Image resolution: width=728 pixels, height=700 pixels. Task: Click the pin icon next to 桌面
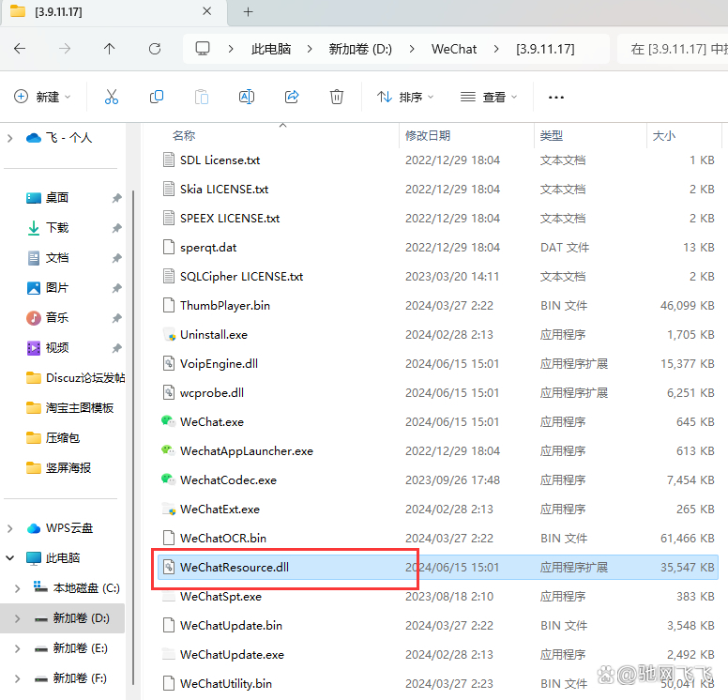coord(116,198)
